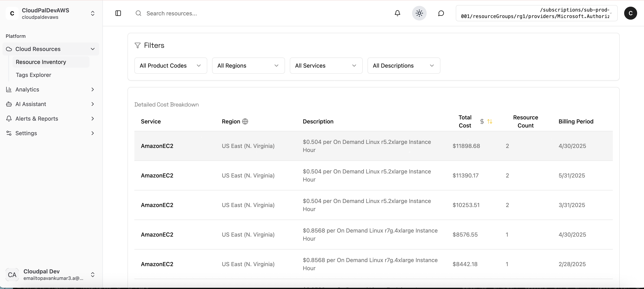Toggle the light/dark theme sun icon
The width and height of the screenshot is (644, 289).
click(x=419, y=13)
